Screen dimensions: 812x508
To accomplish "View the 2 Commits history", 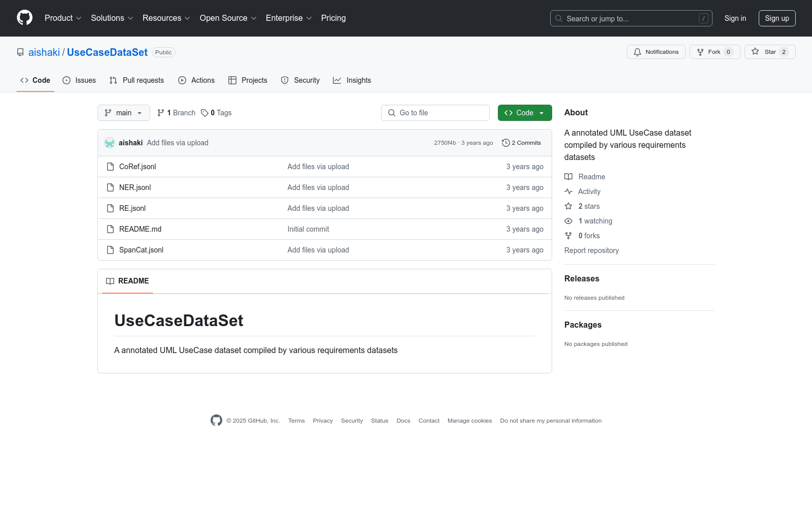I will tap(521, 143).
